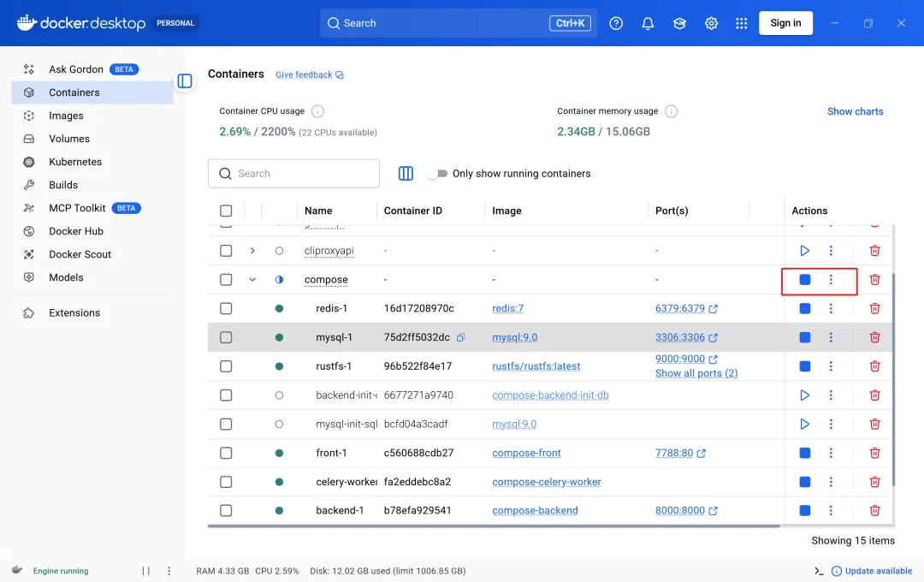
Task: Start the backend-init container with play icon
Action: [x=804, y=395]
